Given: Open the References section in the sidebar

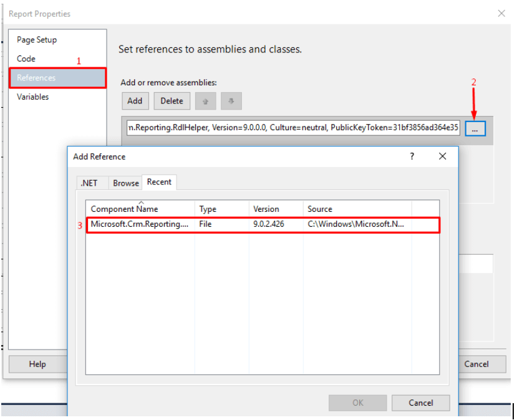Looking at the screenshot, I should click(x=36, y=77).
